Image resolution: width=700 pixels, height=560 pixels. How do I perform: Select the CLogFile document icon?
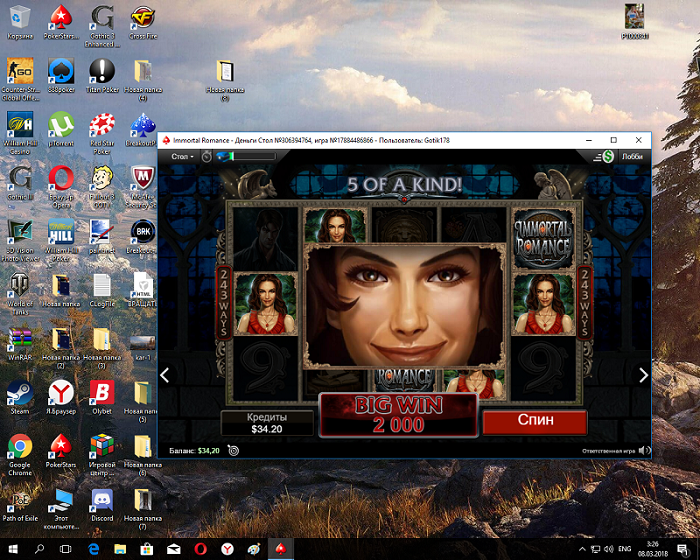[102, 290]
